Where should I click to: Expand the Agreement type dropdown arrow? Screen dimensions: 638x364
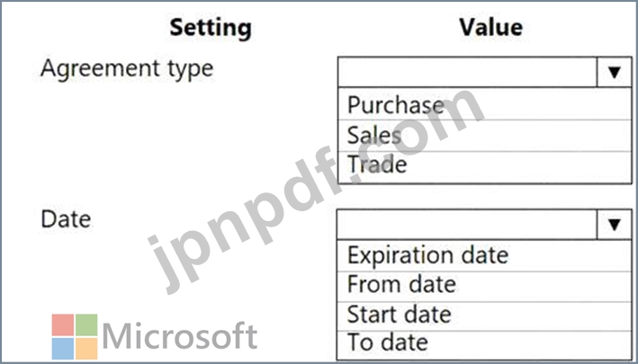tap(615, 73)
